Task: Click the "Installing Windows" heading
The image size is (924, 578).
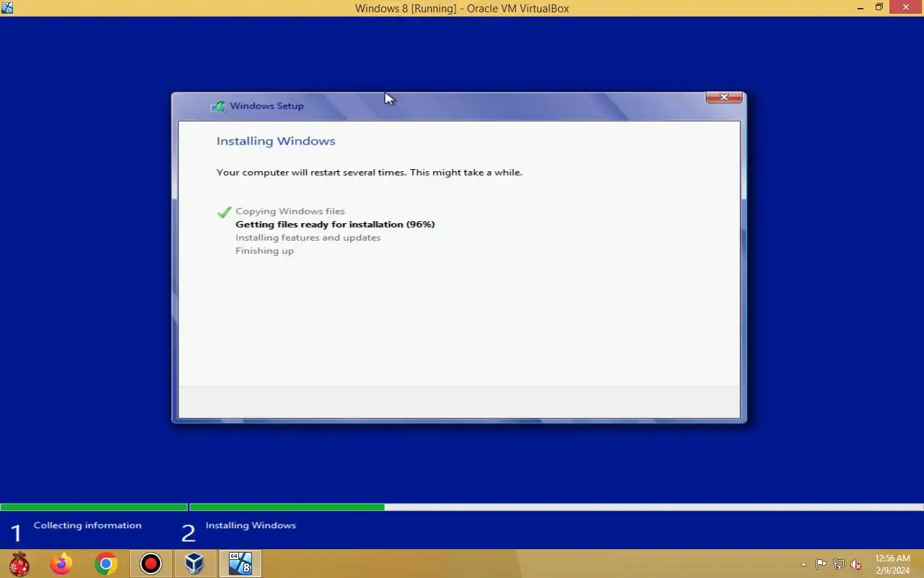Action: tap(276, 141)
